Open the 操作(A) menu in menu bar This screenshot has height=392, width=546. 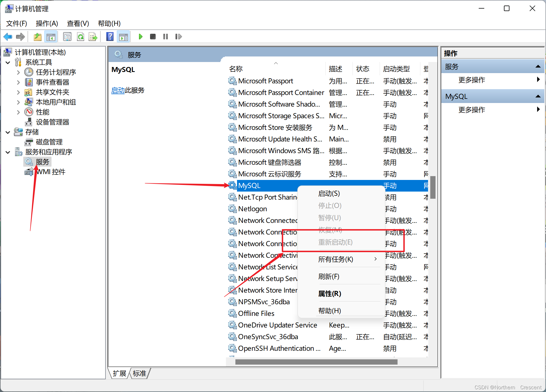point(47,24)
